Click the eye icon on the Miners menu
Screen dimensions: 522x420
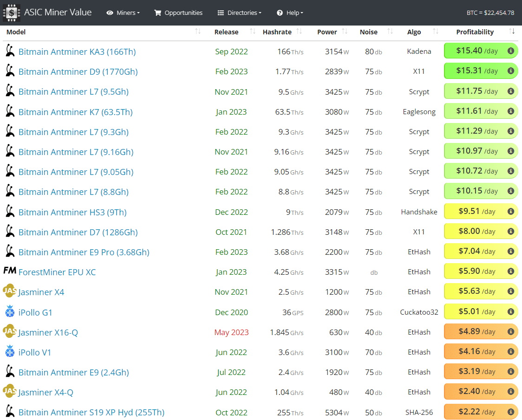point(110,13)
